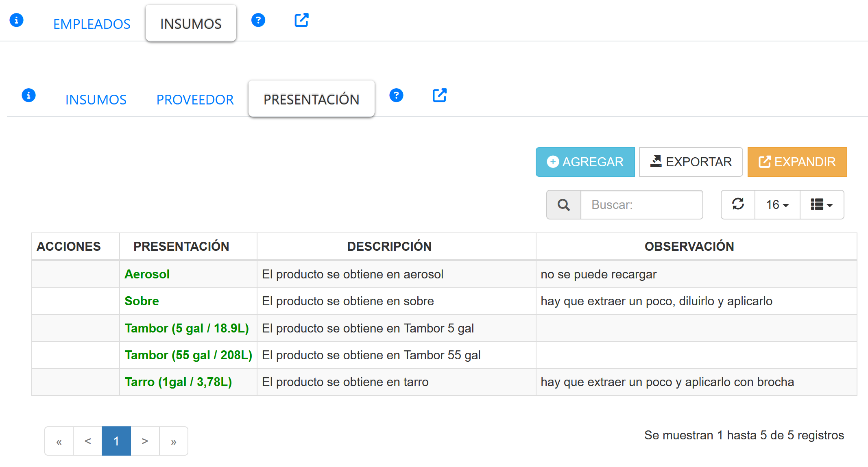Refresh the table with the reload icon
This screenshot has height=467, width=868.
click(738, 204)
